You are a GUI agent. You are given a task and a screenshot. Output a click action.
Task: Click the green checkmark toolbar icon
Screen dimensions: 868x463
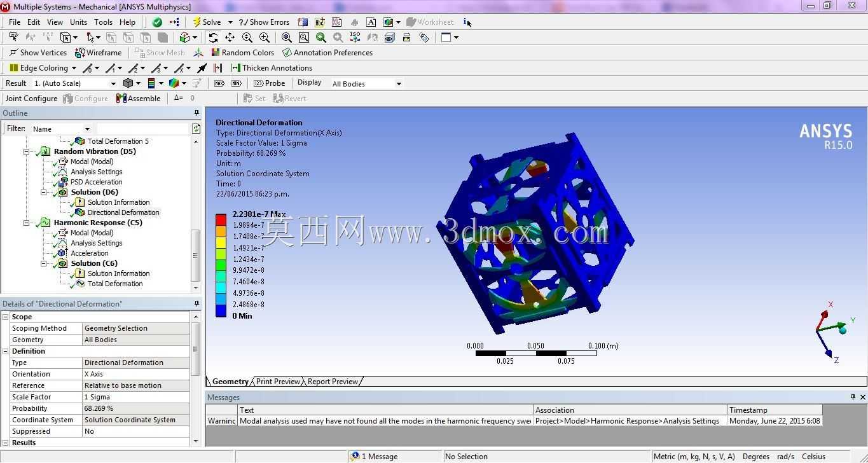point(157,22)
